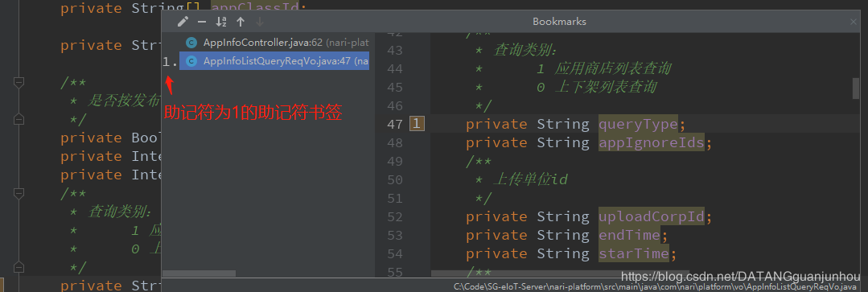Click the Bookmarks popup title
The width and height of the screenshot is (868, 292).
(559, 22)
